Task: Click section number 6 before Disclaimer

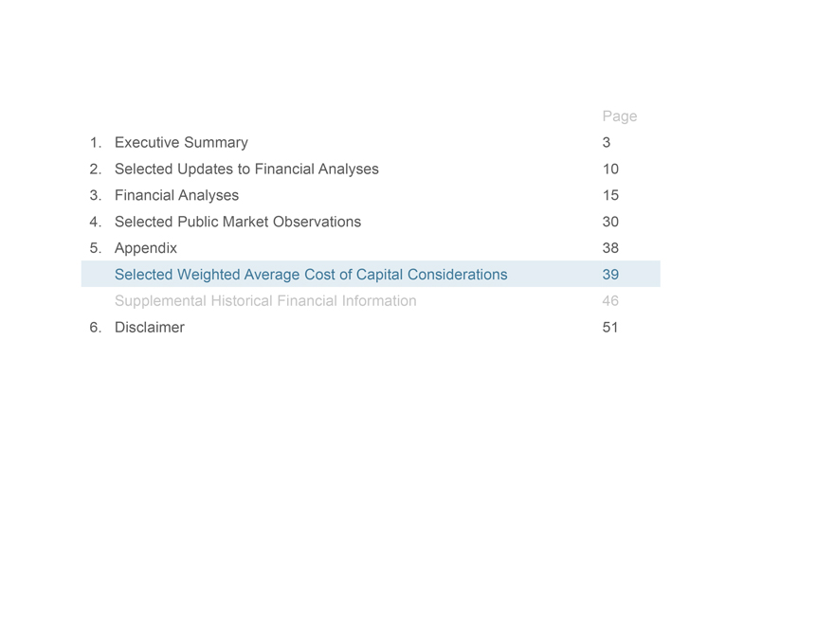Action: pos(96,328)
